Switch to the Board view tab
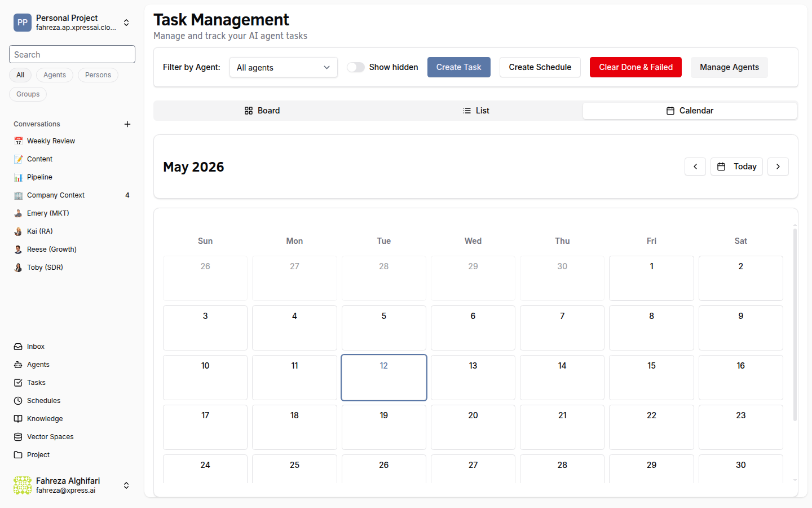Image resolution: width=812 pixels, height=508 pixels. click(x=262, y=111)
